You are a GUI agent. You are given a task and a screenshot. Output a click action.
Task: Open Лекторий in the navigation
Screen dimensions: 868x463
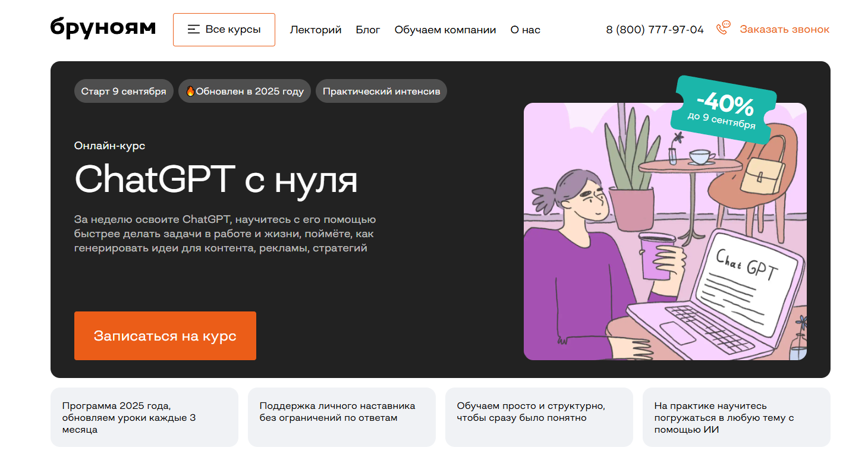pyautogui.click(x=316, y=30)
